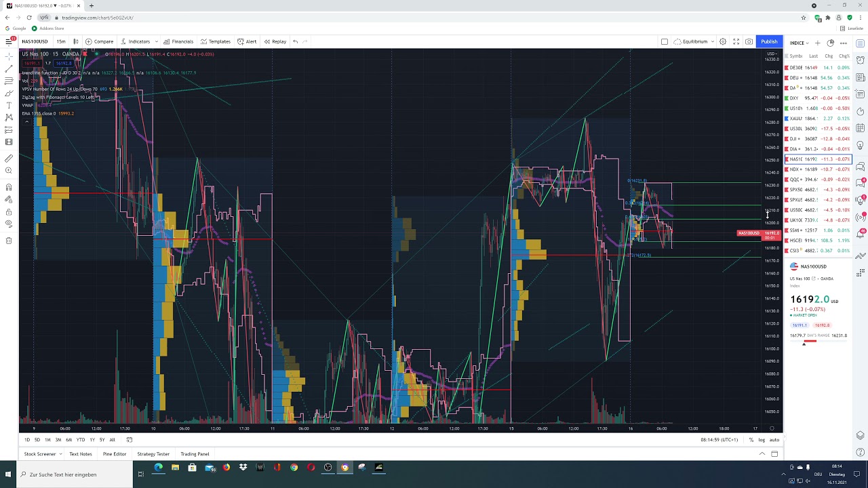Open the Pine Editor tab
The height and width of the screenshot is (488, 868).
[115, 454]
